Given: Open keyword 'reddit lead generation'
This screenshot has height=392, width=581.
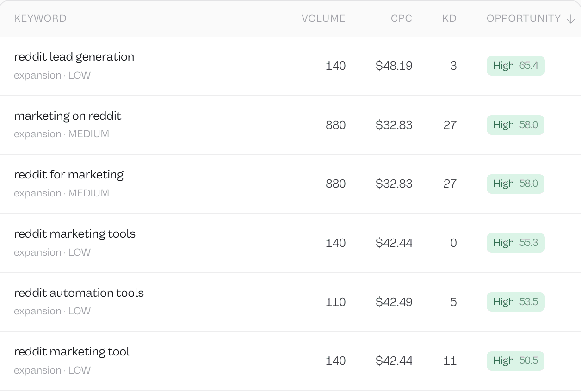Looking at the screenshot, I should coord(74,57).
